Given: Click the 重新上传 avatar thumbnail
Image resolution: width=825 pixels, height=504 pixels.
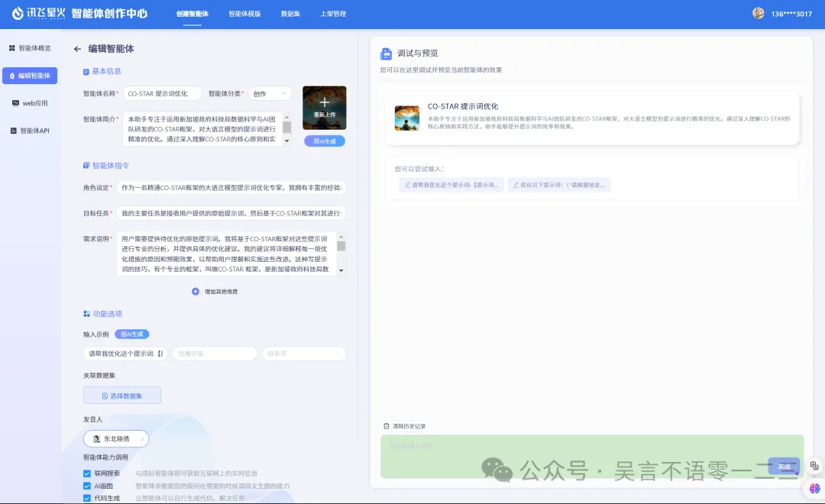Looking at the screenshot, I should pyautogui.click(x=325, y=108).
